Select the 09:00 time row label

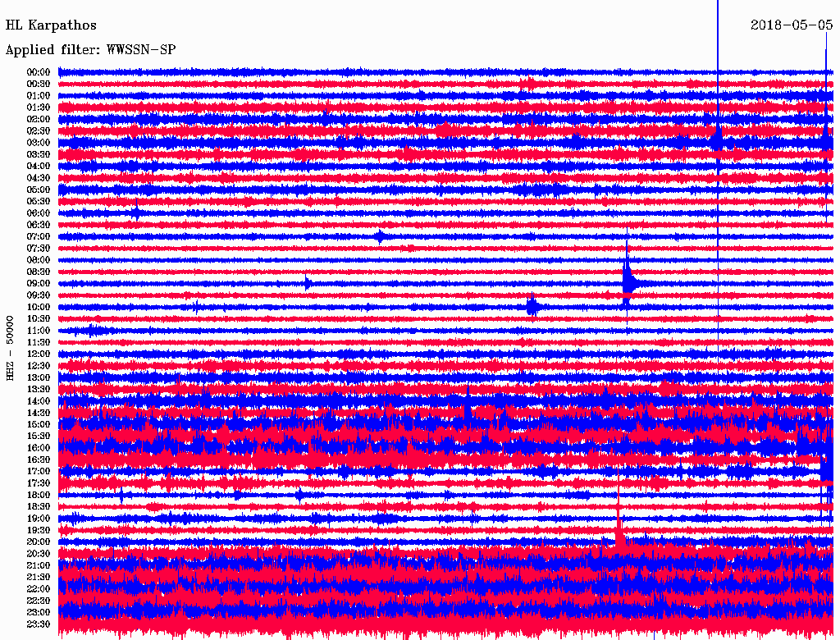point(39,284)
